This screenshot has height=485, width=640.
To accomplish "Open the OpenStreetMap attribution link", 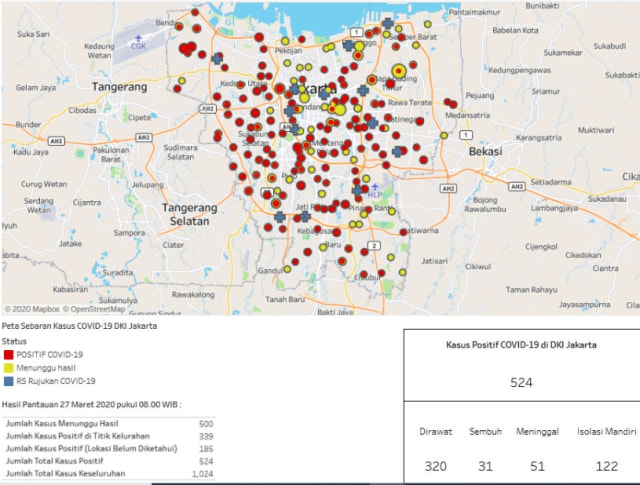I will coord(94,309).
